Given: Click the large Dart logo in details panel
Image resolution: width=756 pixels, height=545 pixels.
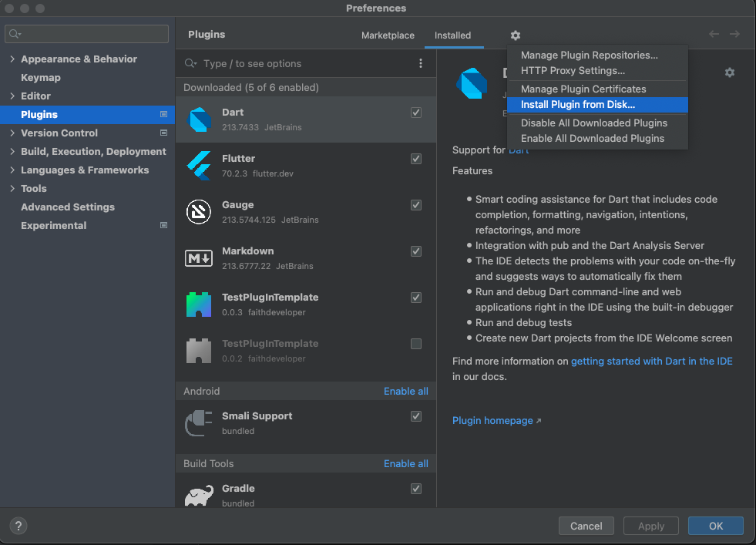Looking at the screenshot, I should tap(472, 83).
